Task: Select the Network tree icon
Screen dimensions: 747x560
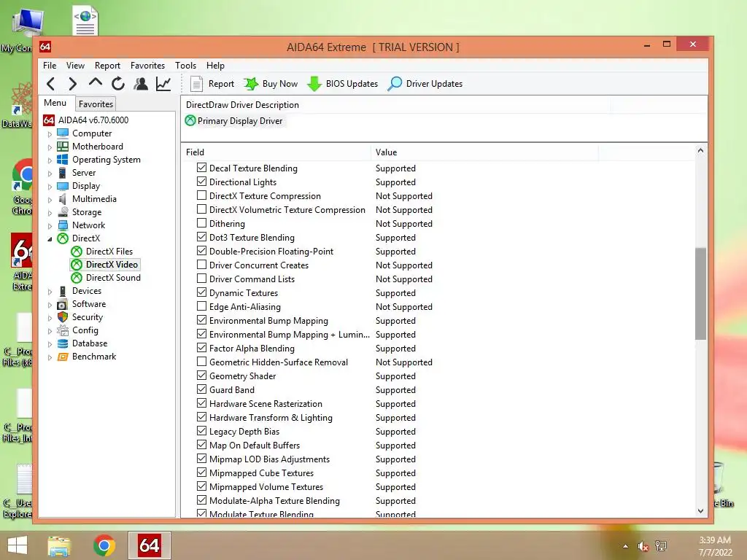Action: coord(63,225)
